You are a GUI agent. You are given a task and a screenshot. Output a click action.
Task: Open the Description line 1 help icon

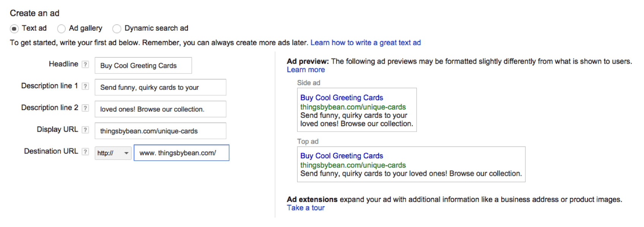pos(85,86)
